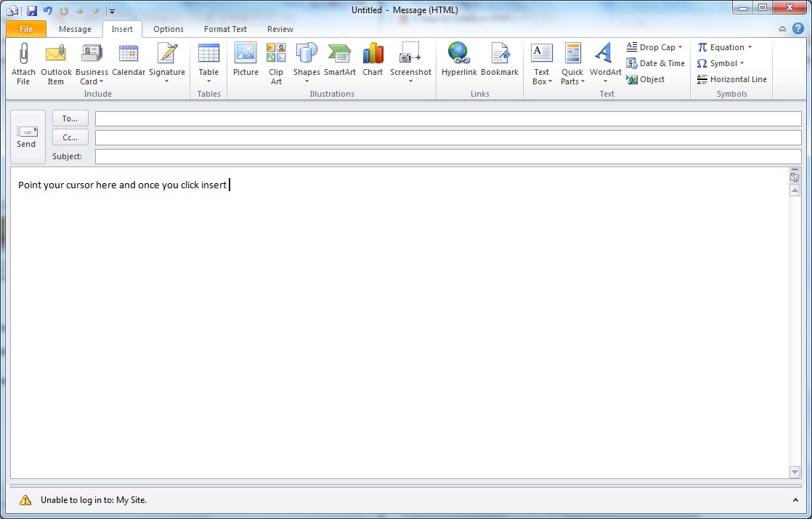
Task: Click into the Subject field
Action: [448, 156]
